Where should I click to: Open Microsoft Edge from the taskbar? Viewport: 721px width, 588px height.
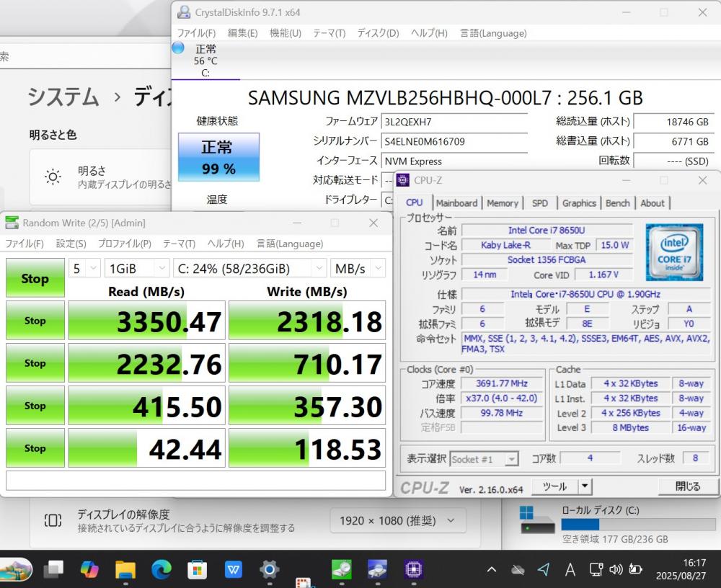point(162,569)
